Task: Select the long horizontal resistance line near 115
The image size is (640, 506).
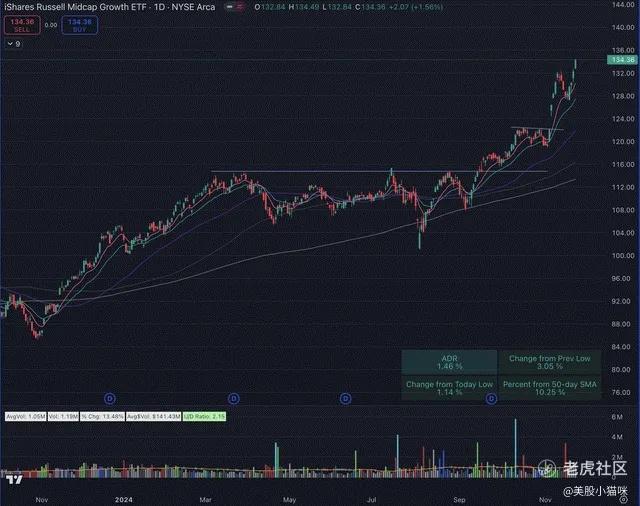Action: click(x=379, y=171)
